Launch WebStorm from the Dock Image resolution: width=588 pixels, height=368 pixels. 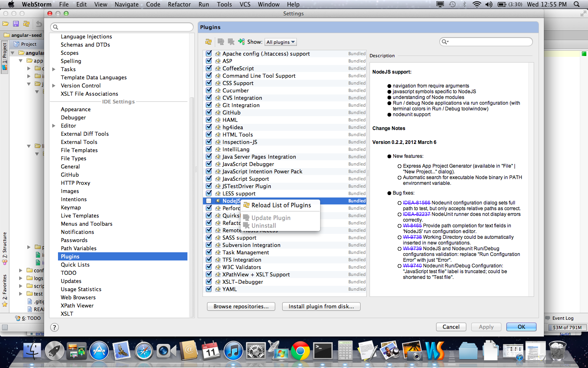434,351
